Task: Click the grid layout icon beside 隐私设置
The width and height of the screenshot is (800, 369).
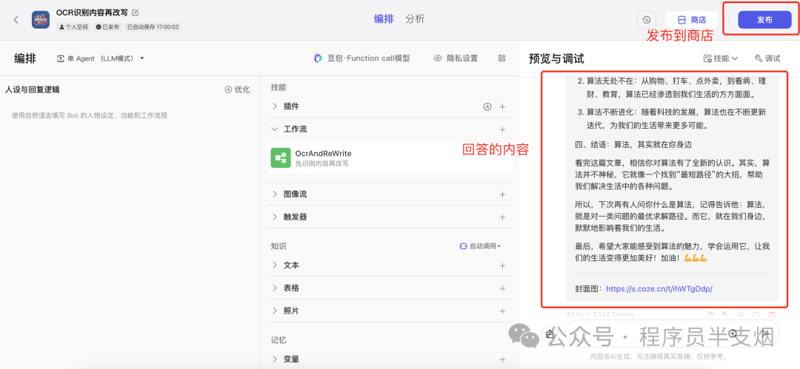Action: 502,59
